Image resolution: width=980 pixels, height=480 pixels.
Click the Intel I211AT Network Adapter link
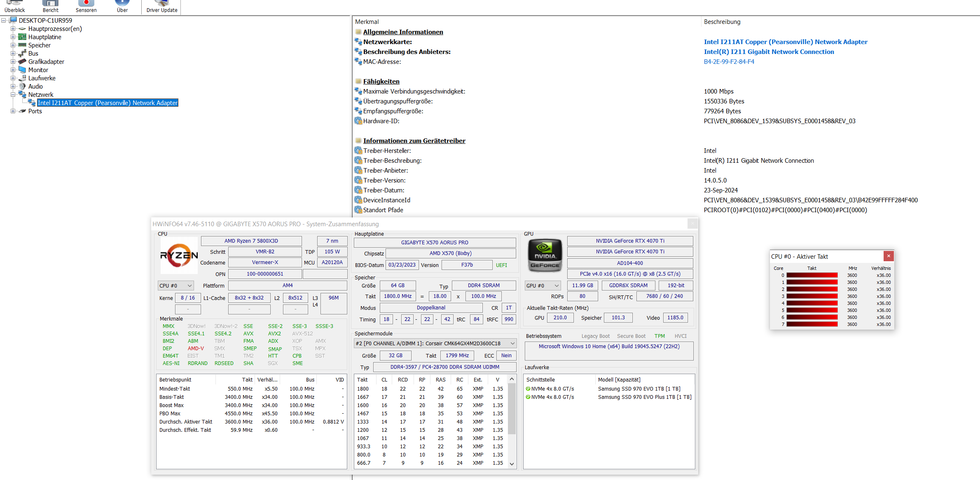pyautogui.click(x=785, y=42)
